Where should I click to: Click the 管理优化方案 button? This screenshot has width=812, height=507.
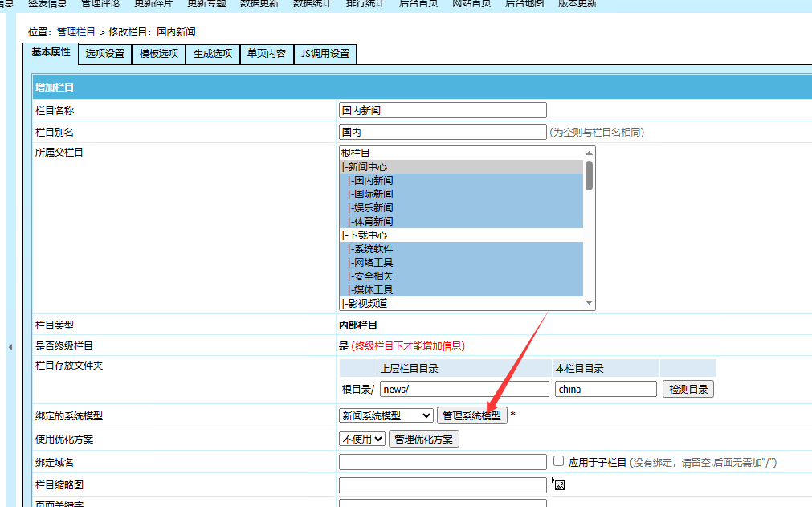[424, 439]
